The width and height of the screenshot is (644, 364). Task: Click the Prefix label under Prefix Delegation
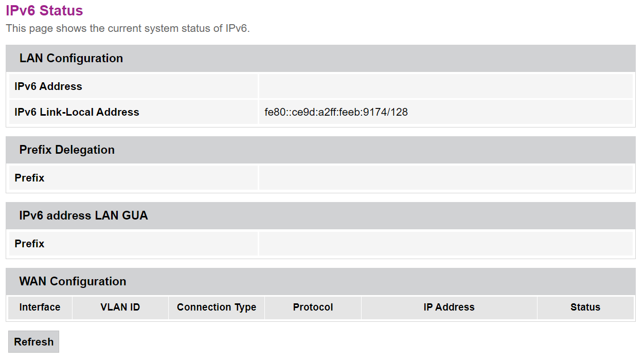[x=29, y=178]
